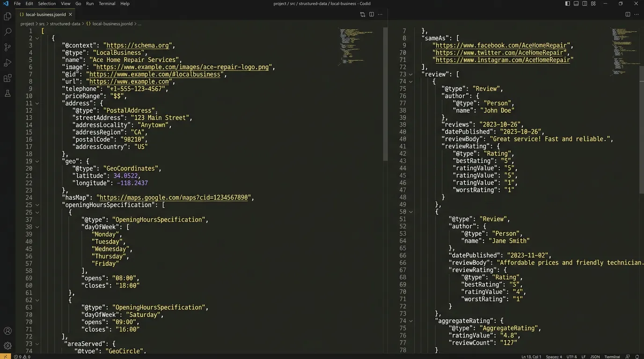644x359 pixels.
Task: Open the Source Control view
Action: [x=7, y=47]
